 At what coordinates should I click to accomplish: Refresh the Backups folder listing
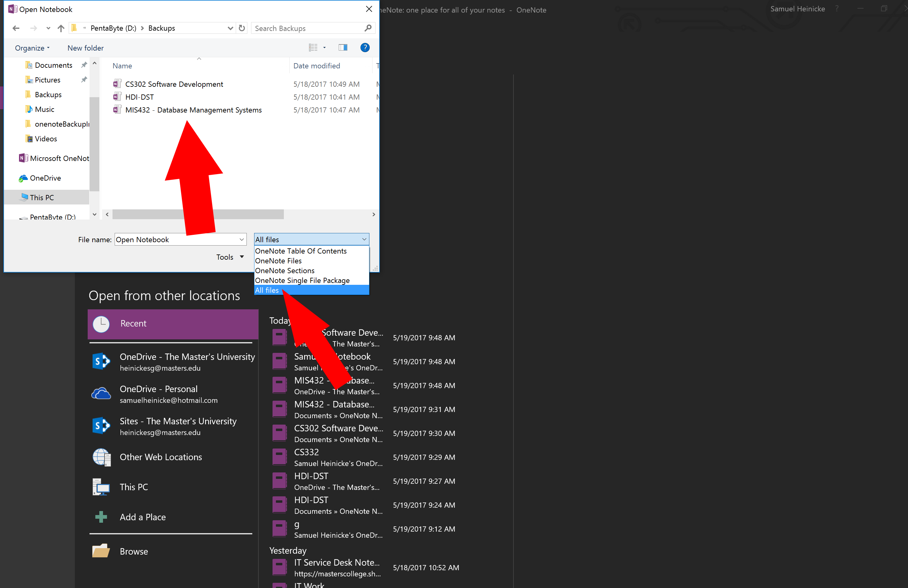[242, 28]
